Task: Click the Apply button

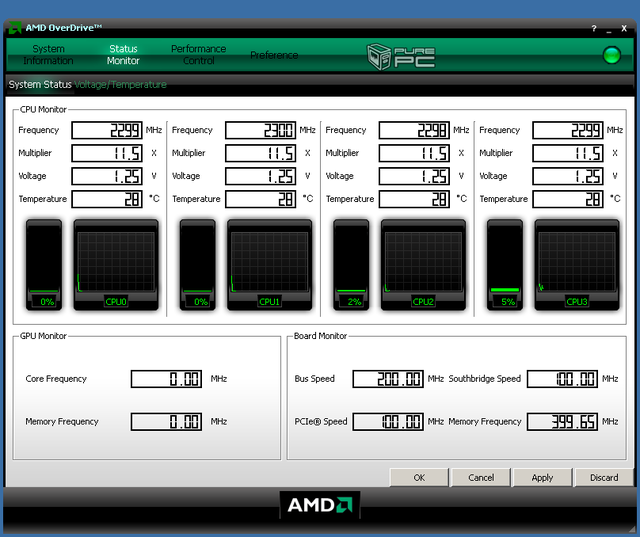Action: [x=542, y=477]
